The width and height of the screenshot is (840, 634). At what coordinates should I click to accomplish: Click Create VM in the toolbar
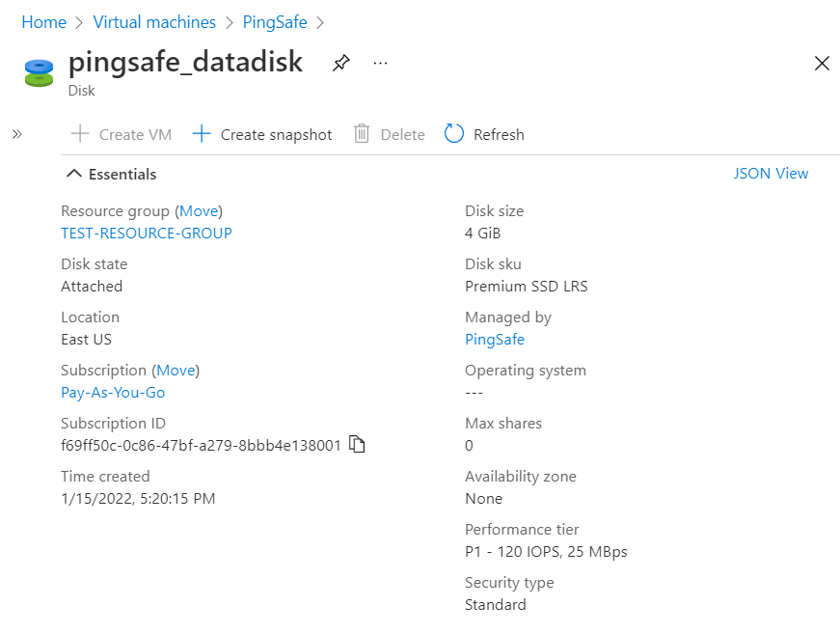pyautogui.click(x=122, y=134)
